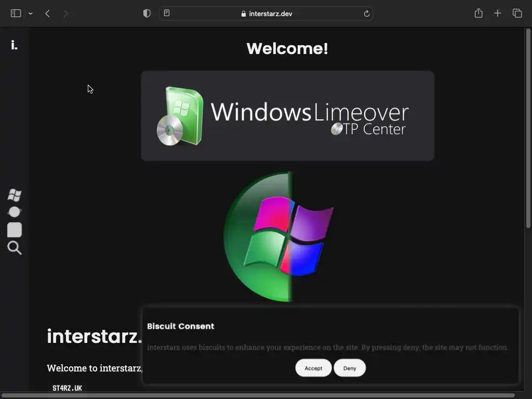532x399 pixels.
Task: Open the sidebar options dropdown chevron
Action: 31,14
